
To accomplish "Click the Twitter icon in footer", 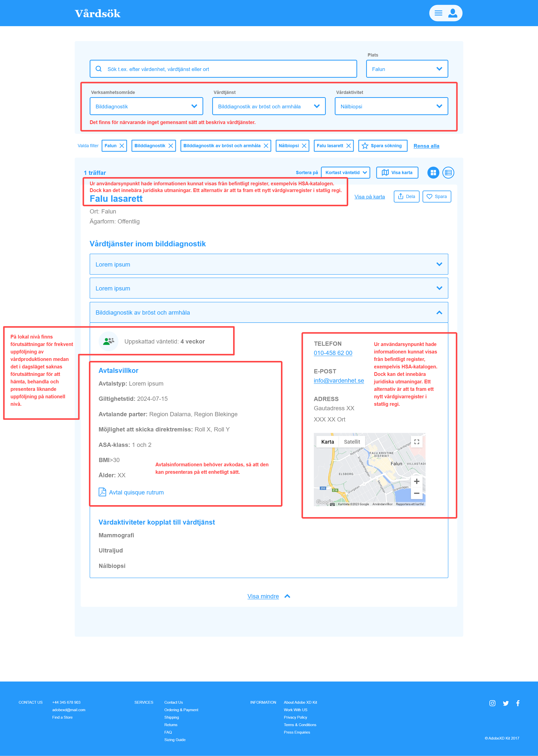I will tap(506, 703).
